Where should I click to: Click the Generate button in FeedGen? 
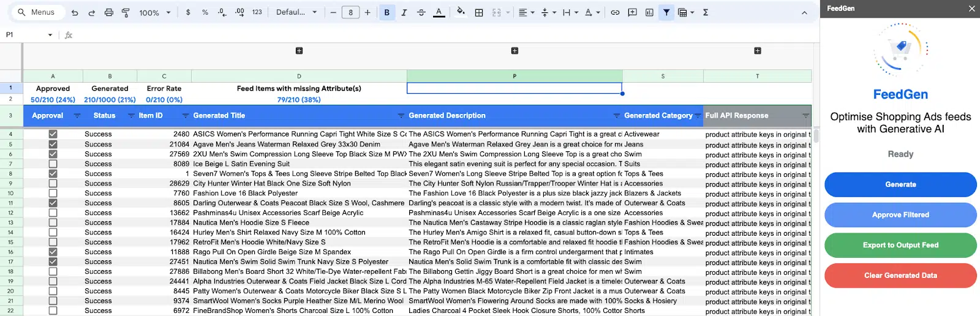click(x=900, y=184)
